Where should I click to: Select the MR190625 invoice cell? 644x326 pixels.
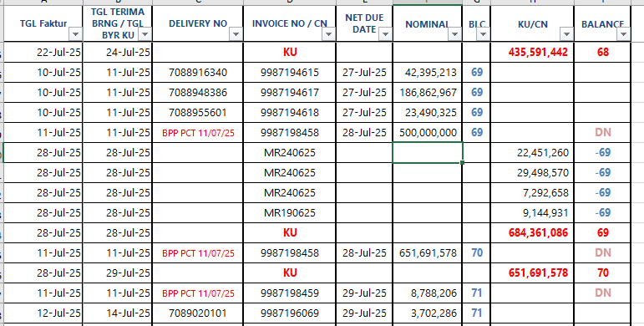click(290, 212)
